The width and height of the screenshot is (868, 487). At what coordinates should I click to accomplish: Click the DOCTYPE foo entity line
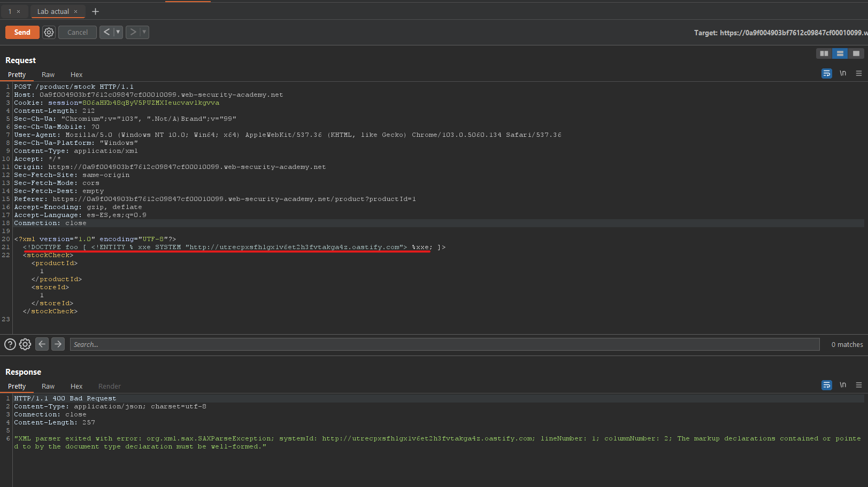coord(234,247)
